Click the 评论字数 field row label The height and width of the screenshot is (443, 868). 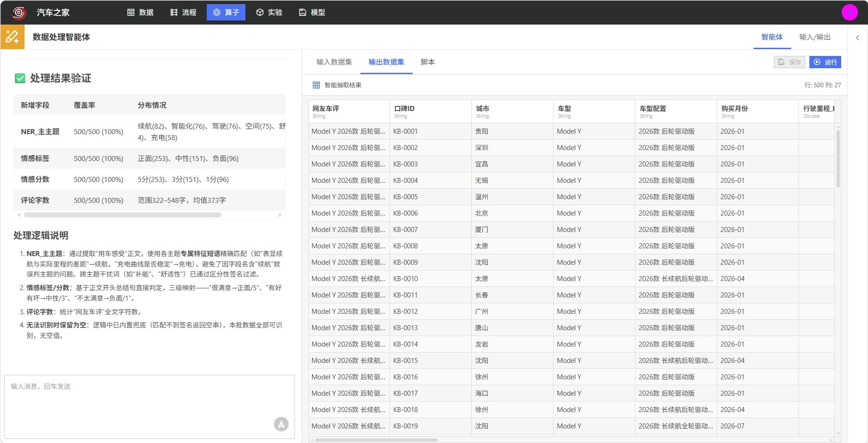(35, 201)
